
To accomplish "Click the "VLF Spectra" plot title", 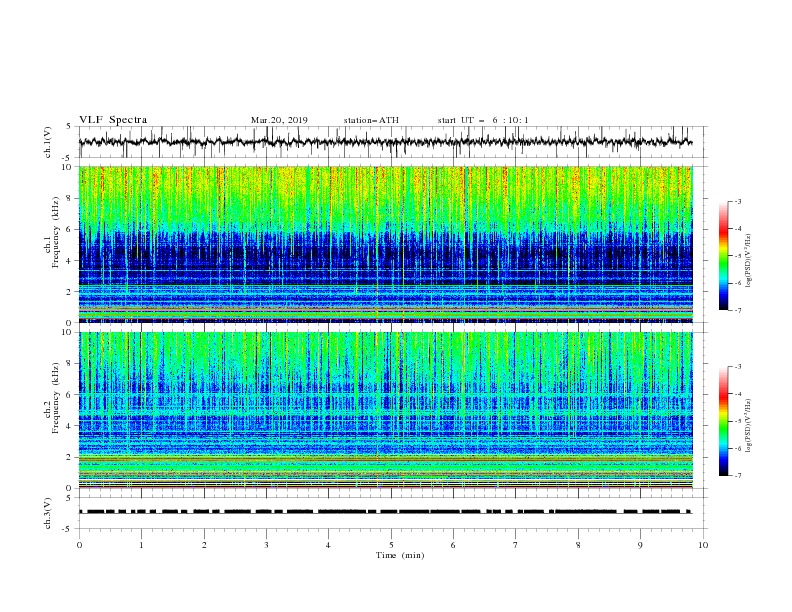I will click(x=113, y=120).
